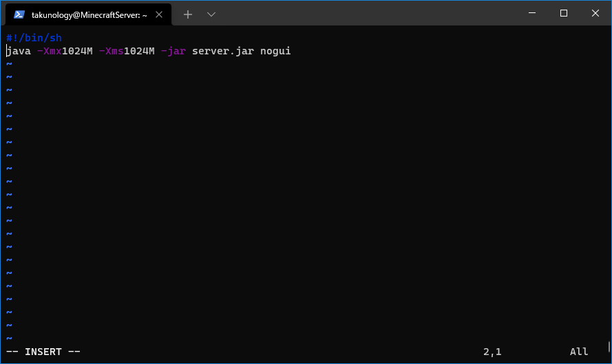
Task: Click server.jar in the command
Action: [x=223, y=51]
